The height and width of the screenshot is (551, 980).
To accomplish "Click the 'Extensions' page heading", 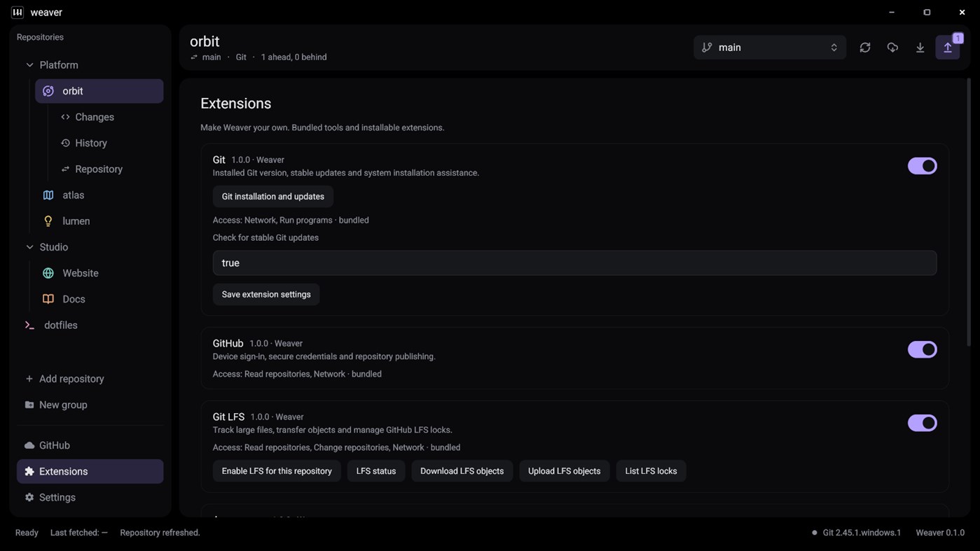I will pos(235,104).
